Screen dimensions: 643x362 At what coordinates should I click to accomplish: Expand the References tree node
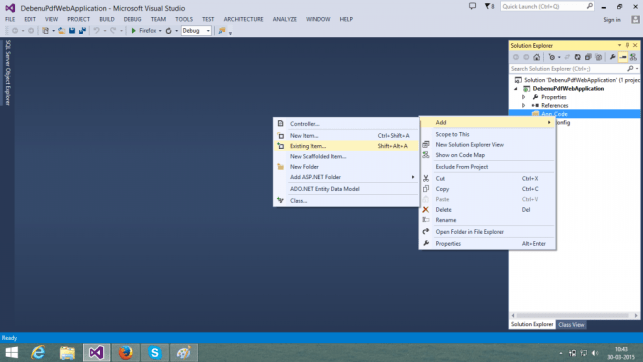coord(524,105)
